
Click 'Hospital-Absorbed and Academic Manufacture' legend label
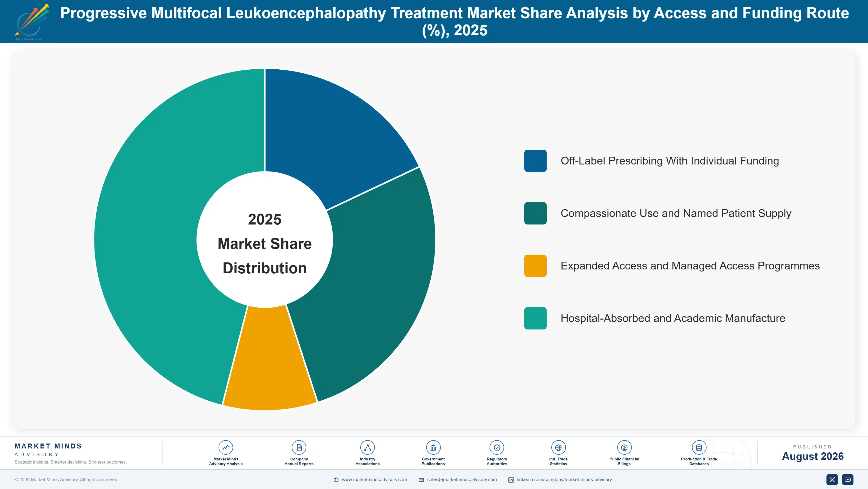pos(673,318)
